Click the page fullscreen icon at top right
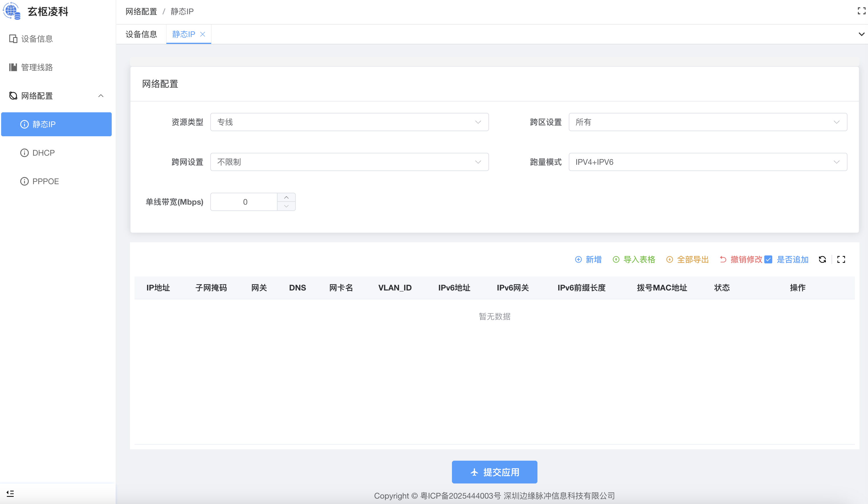This screenshot has height=504, width=868. [861, 11]
